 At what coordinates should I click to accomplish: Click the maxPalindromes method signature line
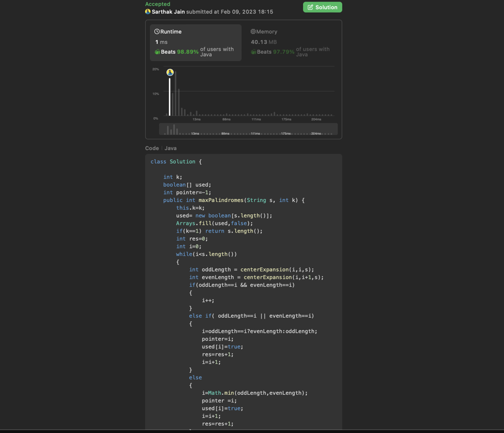(x=234, y=200)
